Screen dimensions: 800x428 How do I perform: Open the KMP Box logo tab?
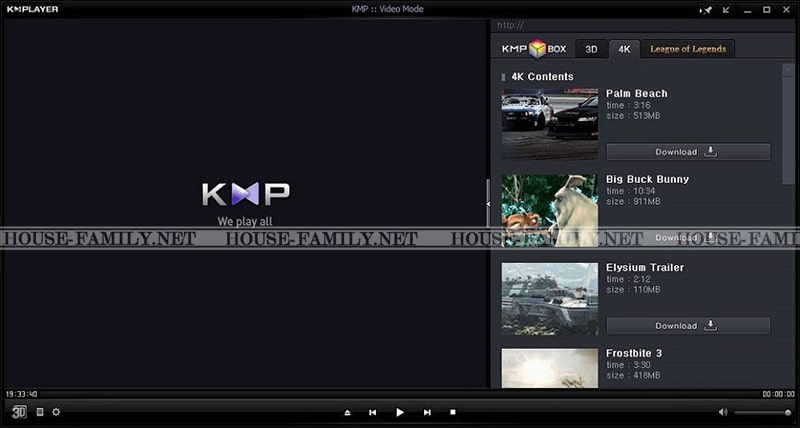534,49
